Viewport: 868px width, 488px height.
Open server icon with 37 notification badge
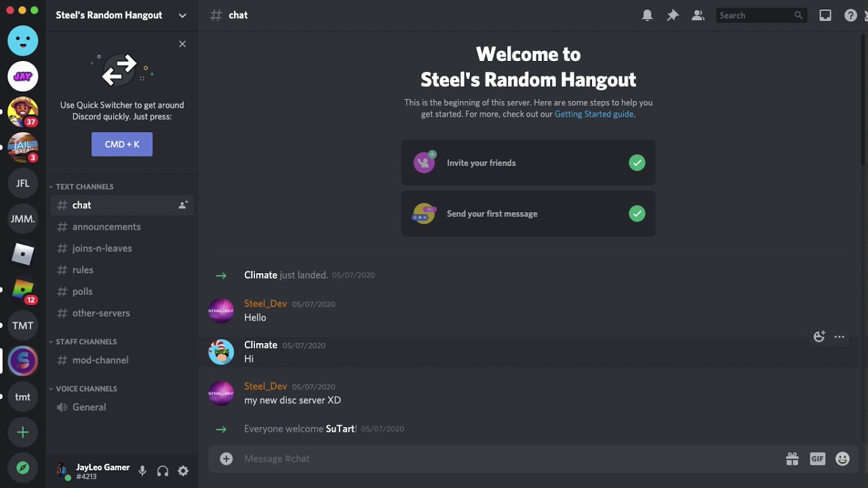(x=23, y=112)
